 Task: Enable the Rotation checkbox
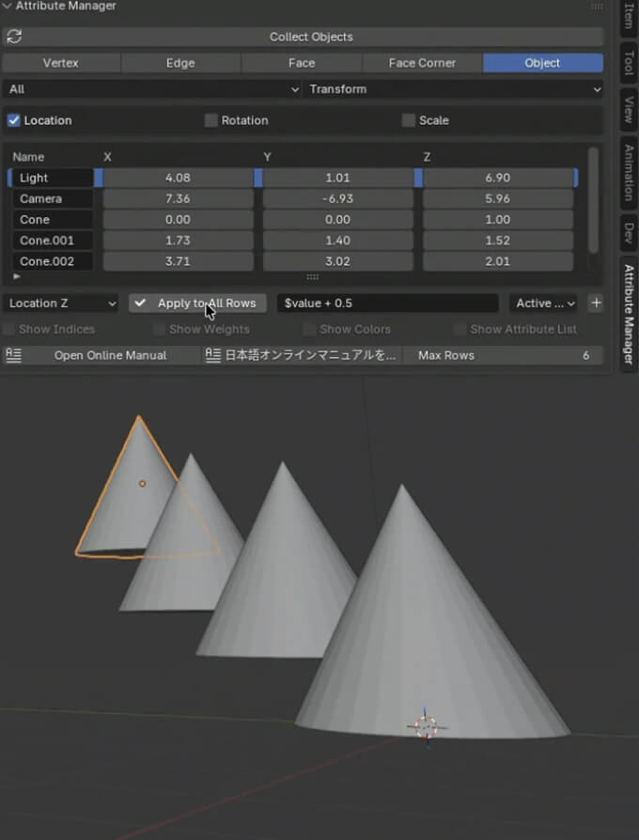pyautogui.click(x=211, y=120)
